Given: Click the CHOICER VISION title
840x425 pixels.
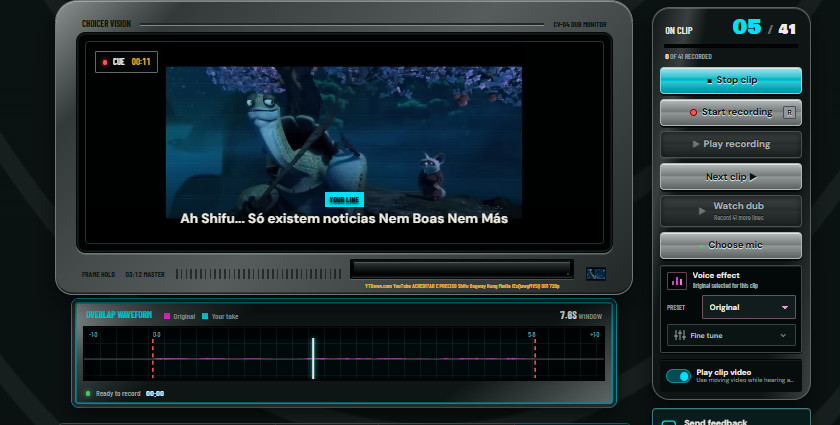Looking at the screenshot, I should pyautogui.click(x=106, y=24).
